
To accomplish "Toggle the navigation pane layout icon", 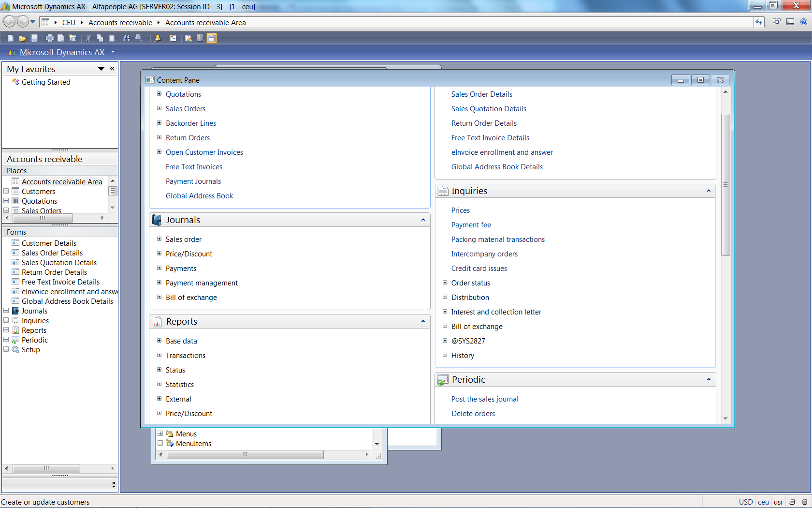I will click(790, 22).
